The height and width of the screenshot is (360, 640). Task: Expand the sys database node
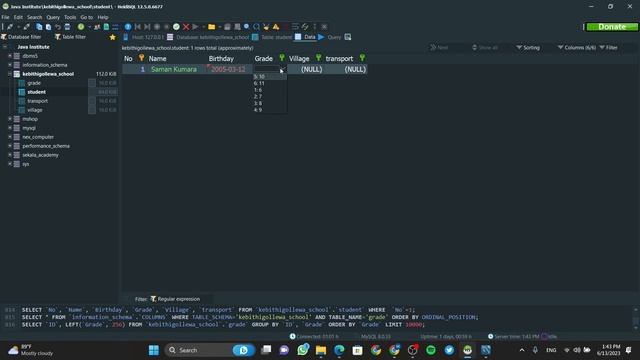(10, 164)
